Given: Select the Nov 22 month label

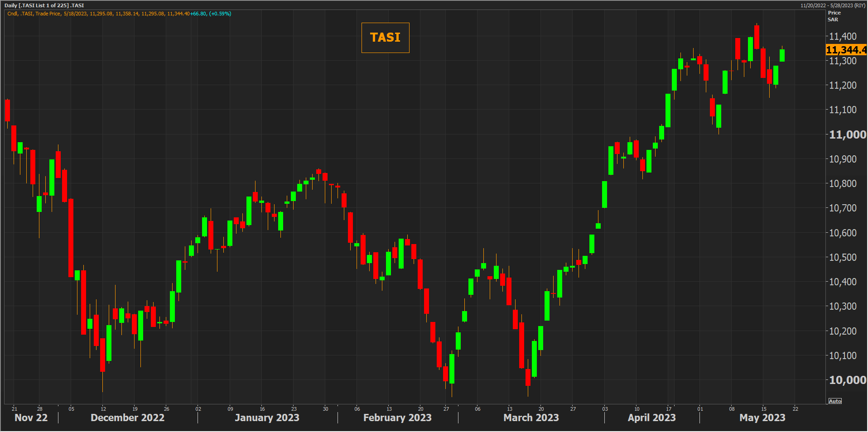Looking at the screenshot, I should (x=31, y=418).
